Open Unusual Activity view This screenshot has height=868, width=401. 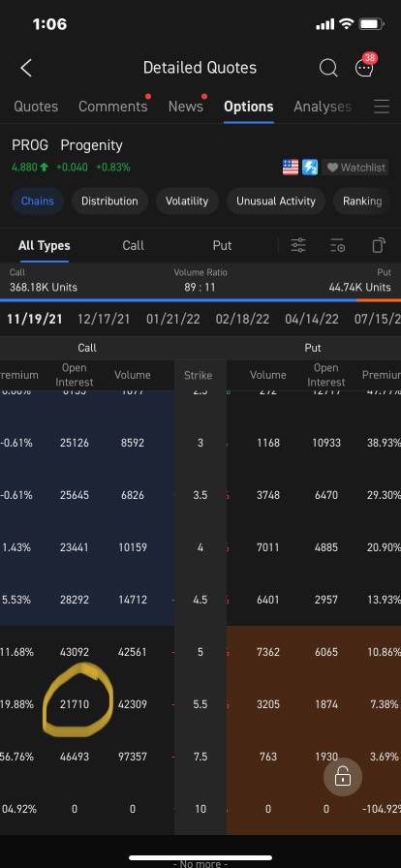(x=276, y=201)
